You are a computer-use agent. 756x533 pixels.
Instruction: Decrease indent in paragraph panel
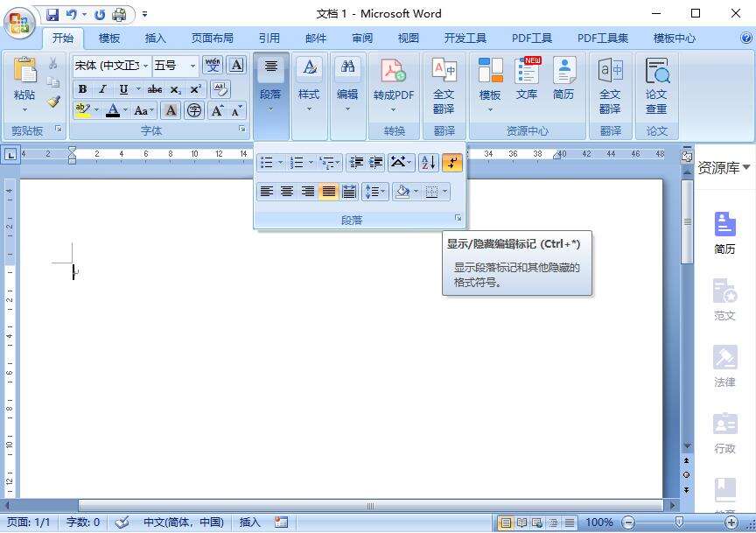tap(356, 163)
